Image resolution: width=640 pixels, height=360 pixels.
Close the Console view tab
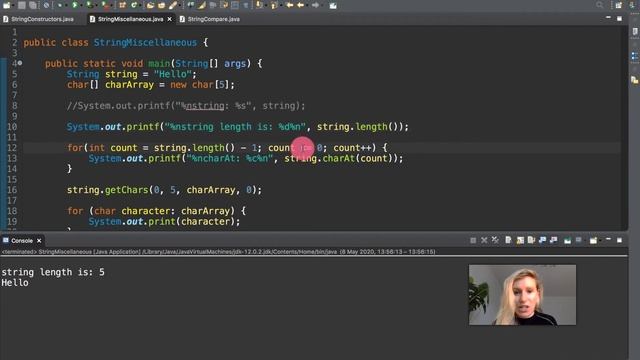coord(39,241)
